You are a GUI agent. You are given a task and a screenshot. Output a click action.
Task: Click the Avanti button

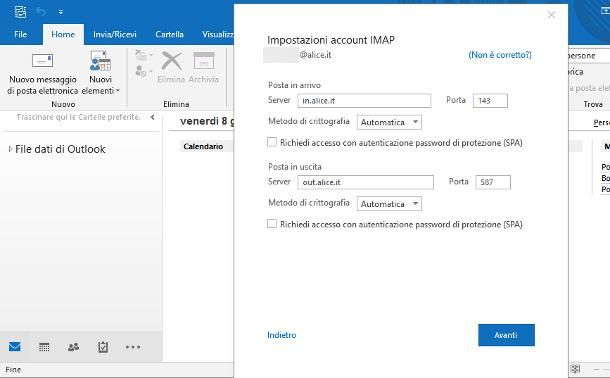tap(506, 335)
